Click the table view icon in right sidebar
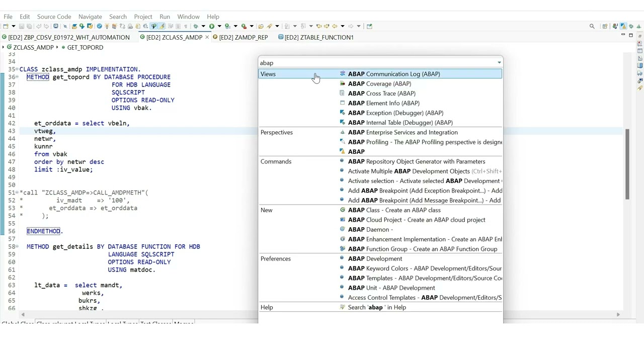This screenshot has width=644, height=362. tap(640, 51)
